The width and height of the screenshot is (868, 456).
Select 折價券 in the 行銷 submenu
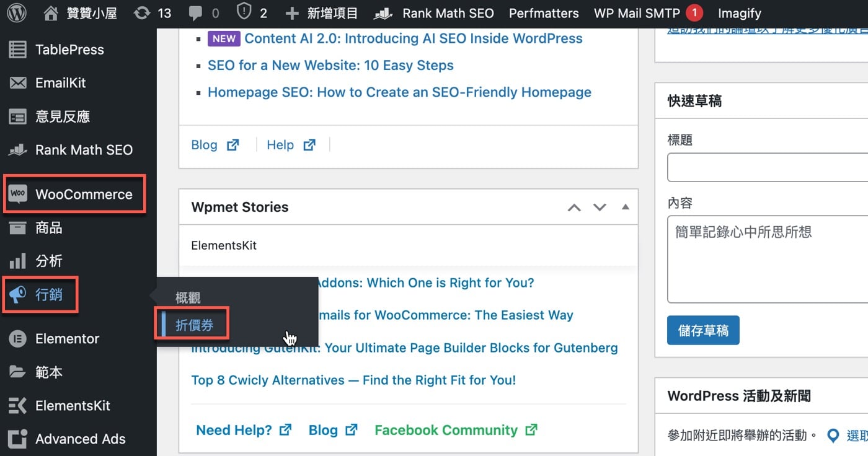coord(195,325)
